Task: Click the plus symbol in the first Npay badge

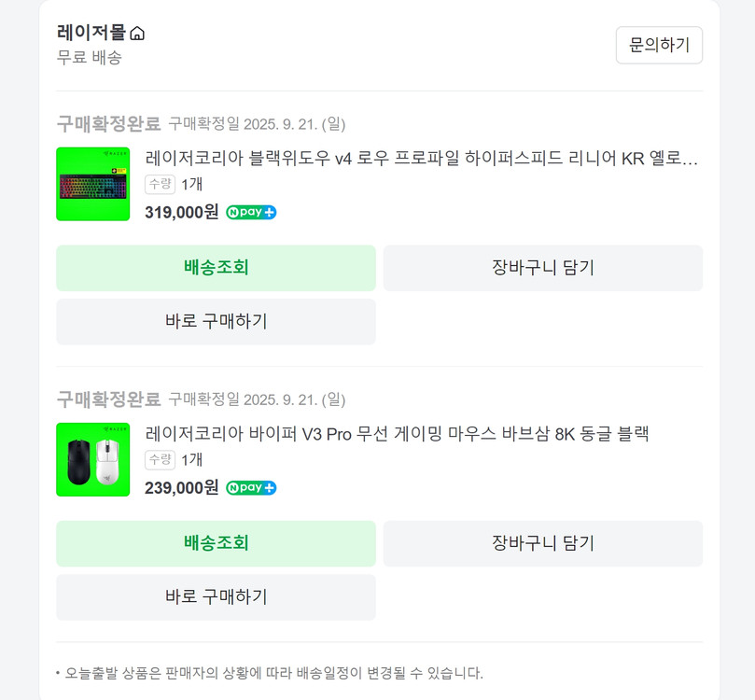Action: pos(269,210)
